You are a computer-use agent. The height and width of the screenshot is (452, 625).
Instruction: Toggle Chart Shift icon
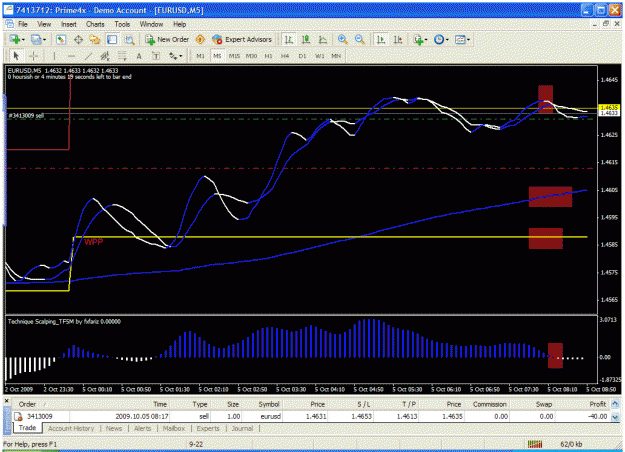398,39
